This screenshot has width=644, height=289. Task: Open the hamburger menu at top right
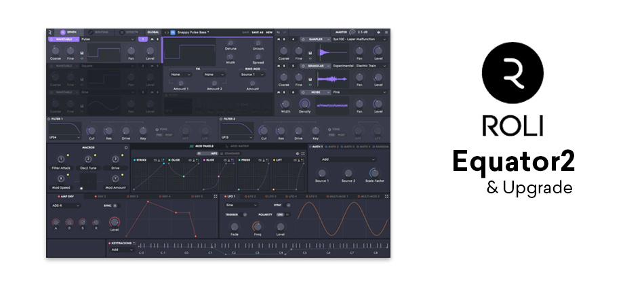tap(386, 33)
